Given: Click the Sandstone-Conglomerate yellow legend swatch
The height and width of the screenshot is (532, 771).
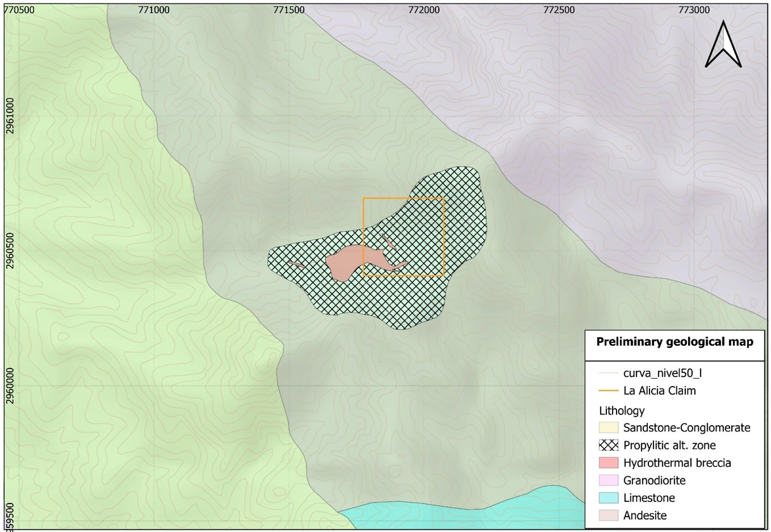Looking at the screenshot, I should 609,428.
